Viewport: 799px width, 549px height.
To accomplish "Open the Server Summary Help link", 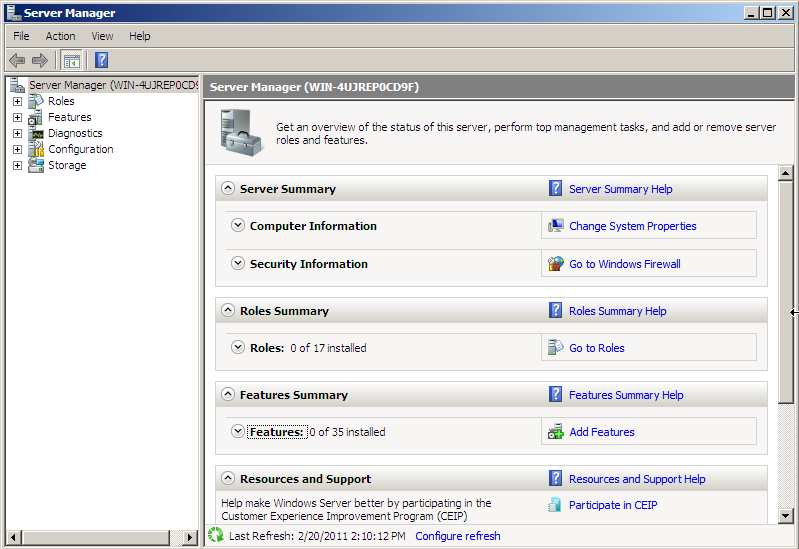I will (620, 189).
